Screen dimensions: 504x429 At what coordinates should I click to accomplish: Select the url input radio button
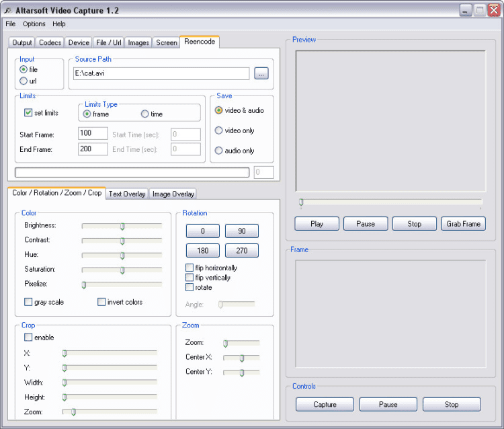24,81
